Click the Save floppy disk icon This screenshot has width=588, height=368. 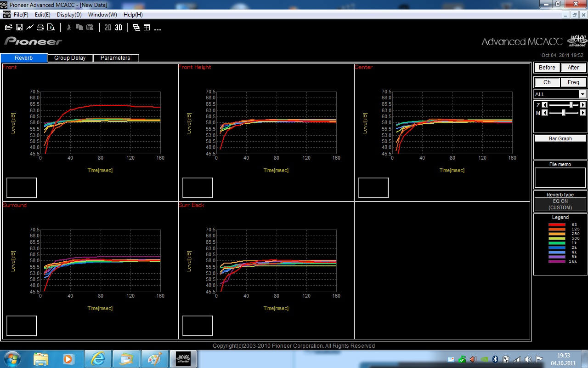click(x=19, y=28)
